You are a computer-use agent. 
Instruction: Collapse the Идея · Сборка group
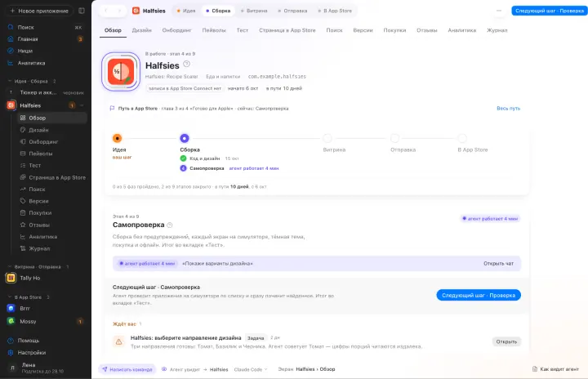[x=10, y=81]
